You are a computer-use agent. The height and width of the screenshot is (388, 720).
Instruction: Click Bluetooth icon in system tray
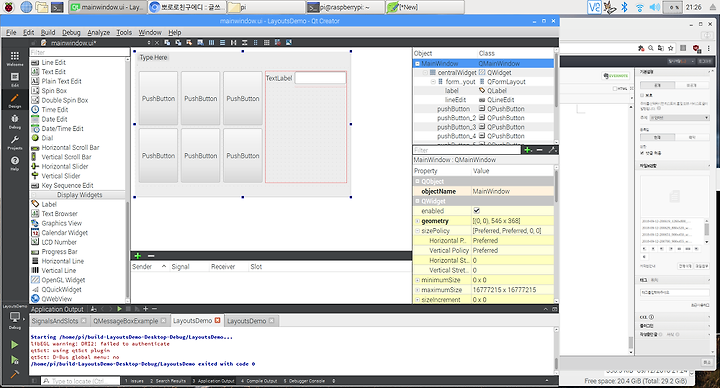[624, 7]
